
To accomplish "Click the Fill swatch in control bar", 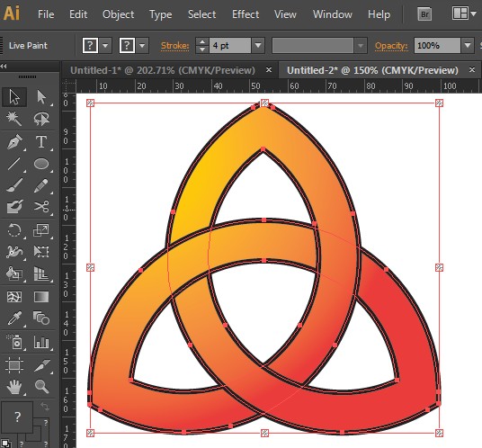I will pyautogui.click(x=90, y=46).
